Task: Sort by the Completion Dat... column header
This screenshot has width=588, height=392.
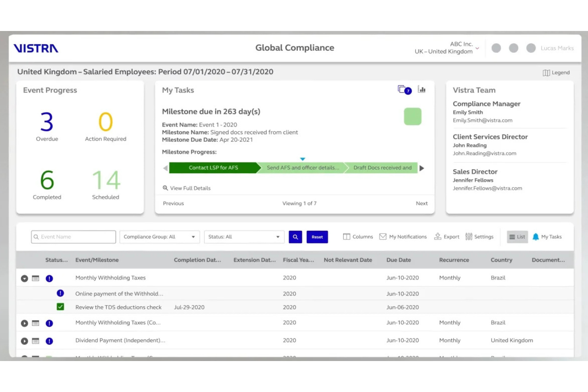Action: click(x=197, y=260)
